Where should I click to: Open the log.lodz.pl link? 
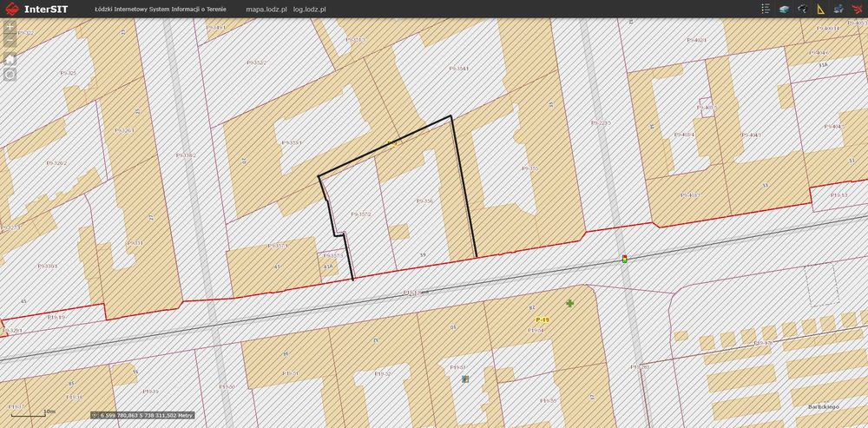pyautogui.click(x=310, y=10)
